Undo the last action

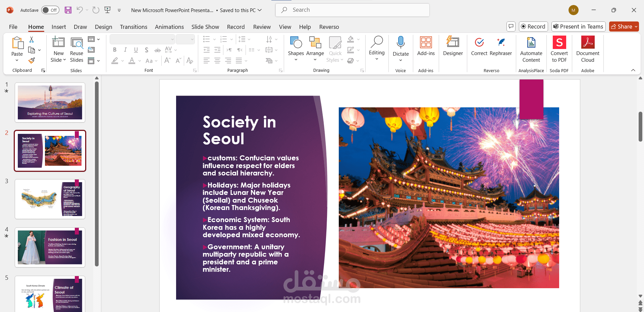click(79, 10)
